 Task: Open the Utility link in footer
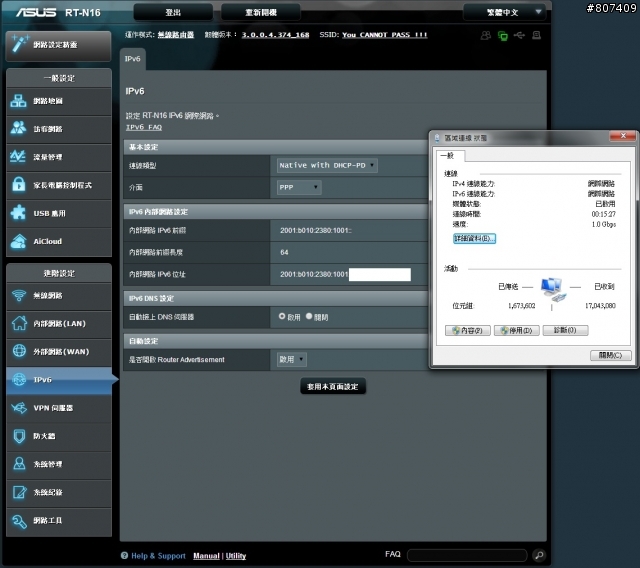pos(236,556)
